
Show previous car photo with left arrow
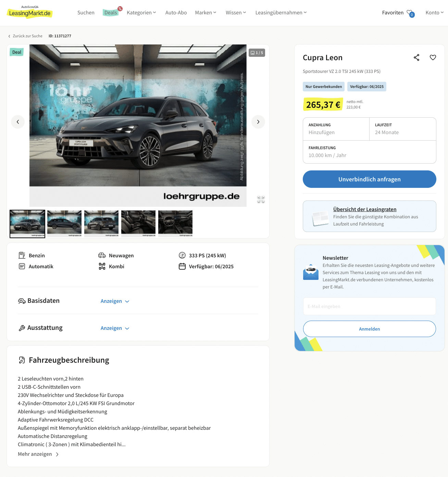point(18,122)
